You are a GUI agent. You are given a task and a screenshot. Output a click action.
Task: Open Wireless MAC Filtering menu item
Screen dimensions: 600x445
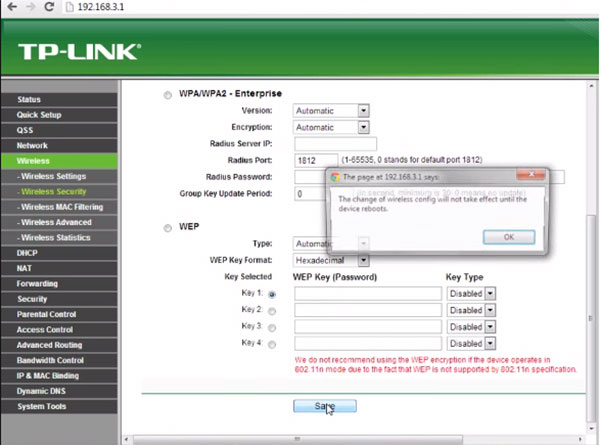pyautogui.click(x=58, y=207)
